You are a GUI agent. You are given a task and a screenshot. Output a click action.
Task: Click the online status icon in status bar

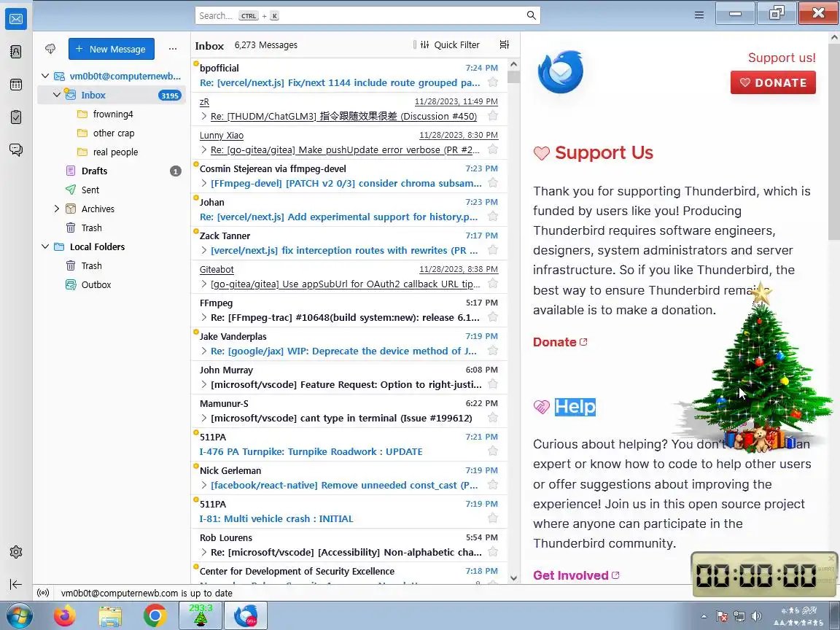44,593
